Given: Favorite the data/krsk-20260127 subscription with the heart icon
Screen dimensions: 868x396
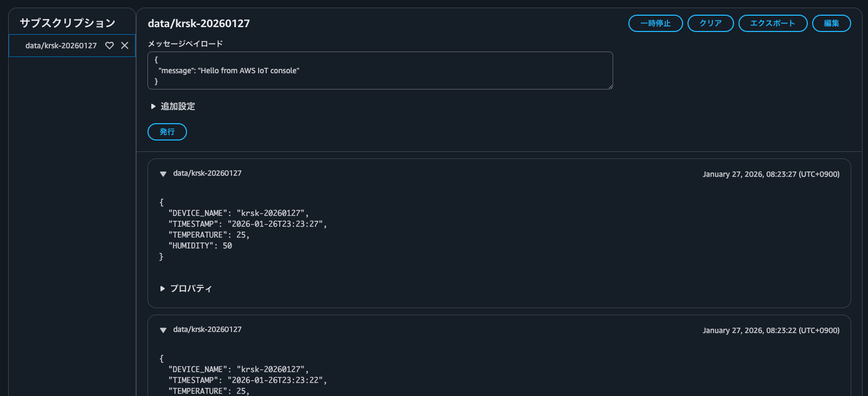Looking at the screenshot, I should click(110, 46).
